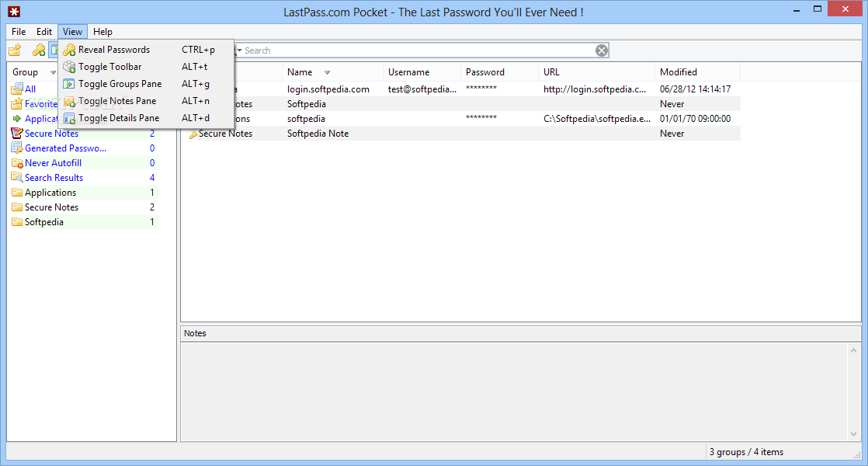Select the Search Results group
The width and height of the screenshot is (868, 466).
point(54,178)
